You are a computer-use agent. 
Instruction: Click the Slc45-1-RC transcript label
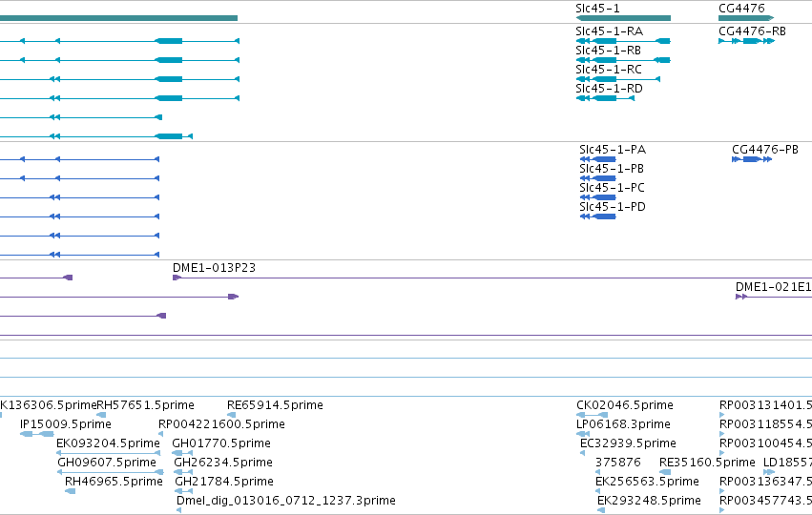tap(609, 70)
